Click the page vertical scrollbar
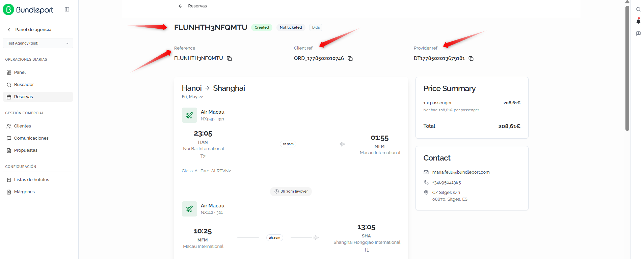 [627, 68]
